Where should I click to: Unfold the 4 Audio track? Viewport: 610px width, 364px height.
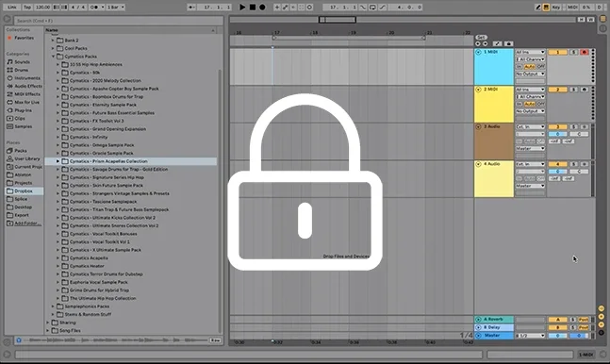(x=479, y=164)
